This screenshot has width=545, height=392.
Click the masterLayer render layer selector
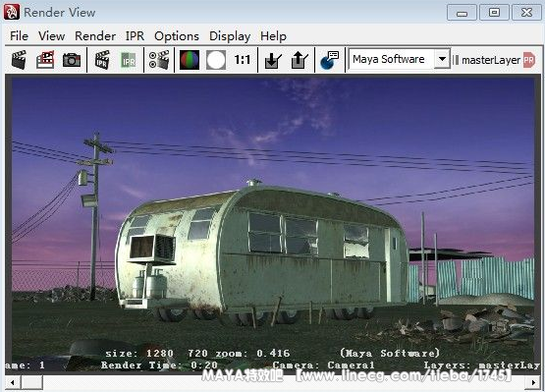tap(490, 60)
